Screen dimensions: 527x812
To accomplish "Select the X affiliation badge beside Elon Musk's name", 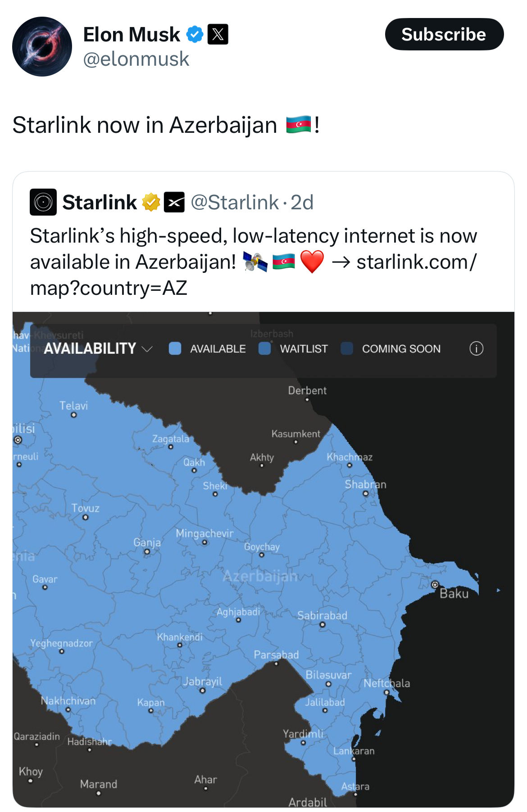I will tap(218, 33).
